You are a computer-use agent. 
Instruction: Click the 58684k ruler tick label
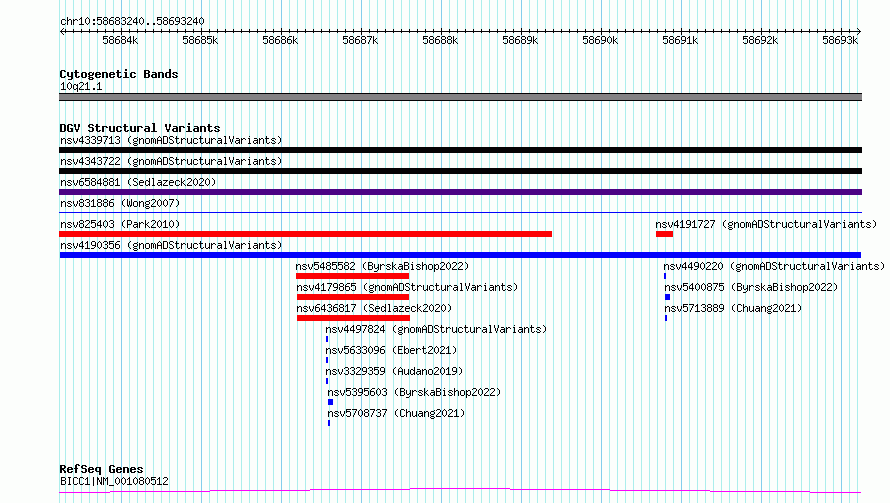pyautogui.click(x=120, y=40)
